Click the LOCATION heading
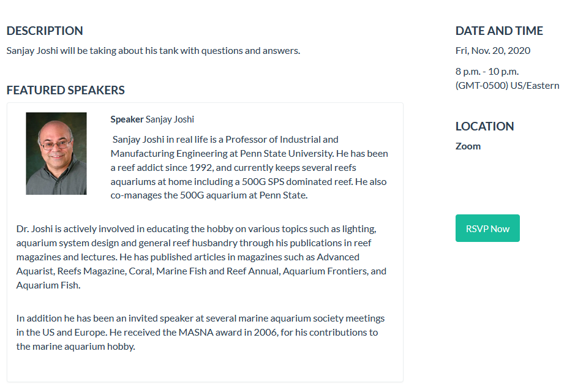The width and height of the screenshot is (586, 392). [x=484, y=126]
